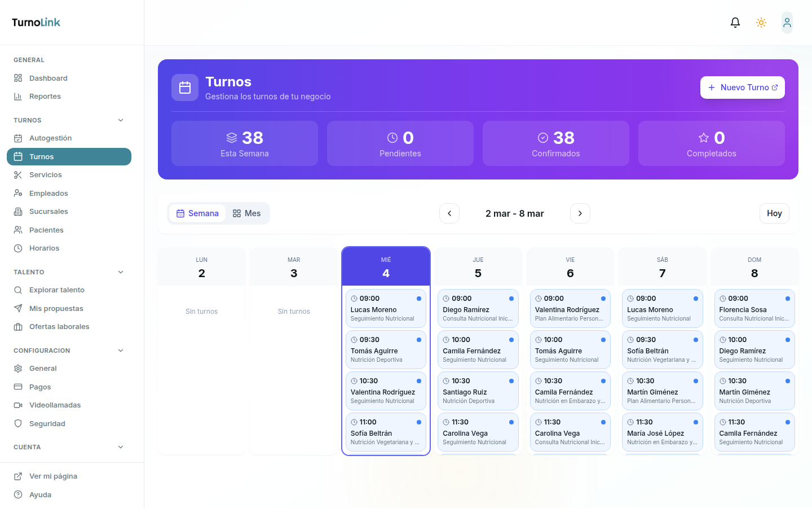This screenshot has height=508, width=812.
Task: Open Servicios via scissors icon
Action: point(18,175)
